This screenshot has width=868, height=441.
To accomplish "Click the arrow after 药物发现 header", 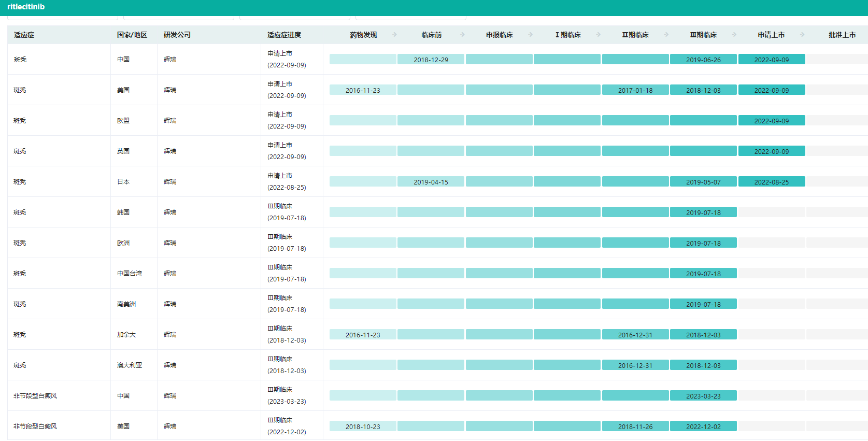I will [x=394, y=35].
